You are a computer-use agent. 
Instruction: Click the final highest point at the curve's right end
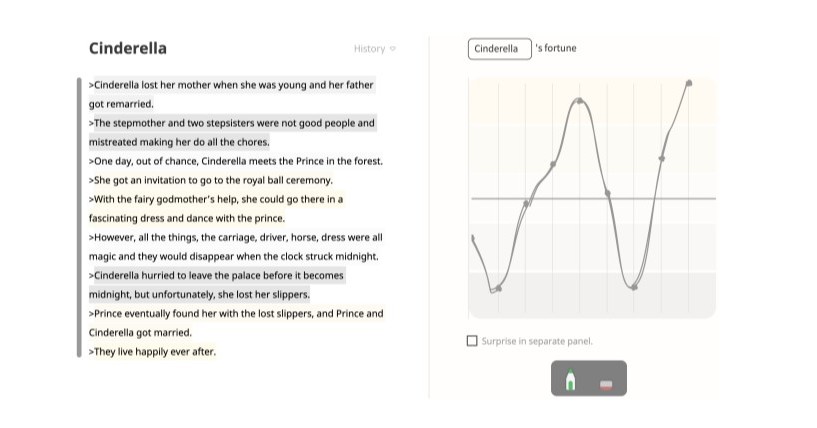(x=689, y=82)
